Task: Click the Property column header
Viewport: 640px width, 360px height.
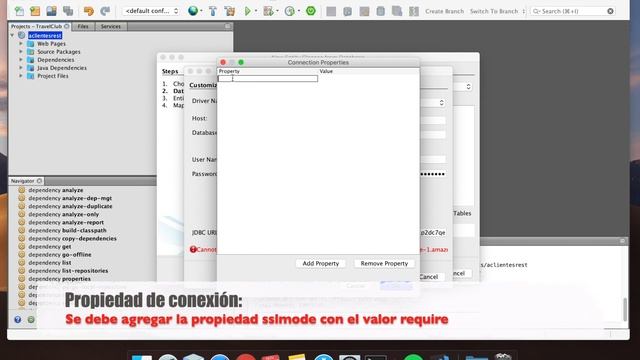Action: (268, 71)
